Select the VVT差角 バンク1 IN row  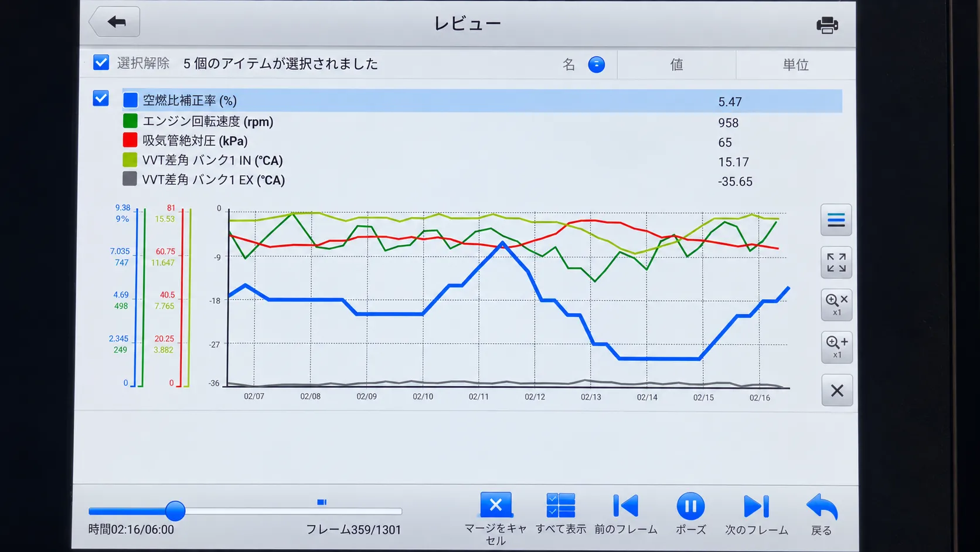coord(482,160)
